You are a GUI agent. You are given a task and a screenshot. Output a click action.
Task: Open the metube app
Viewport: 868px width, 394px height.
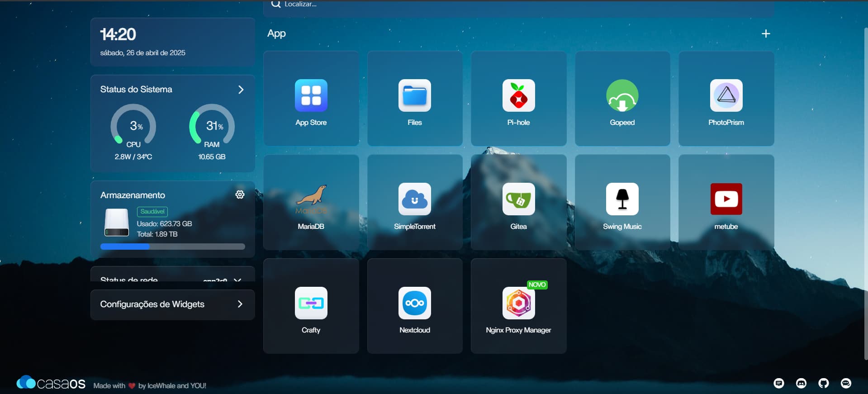pyautogui.click(x=726, y=199)
